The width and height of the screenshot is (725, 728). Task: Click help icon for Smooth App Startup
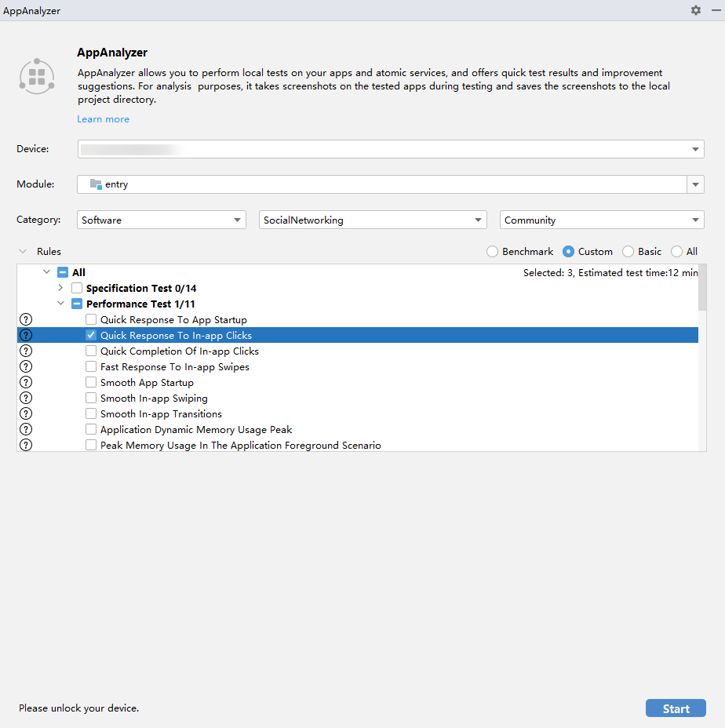pos(26,382)
